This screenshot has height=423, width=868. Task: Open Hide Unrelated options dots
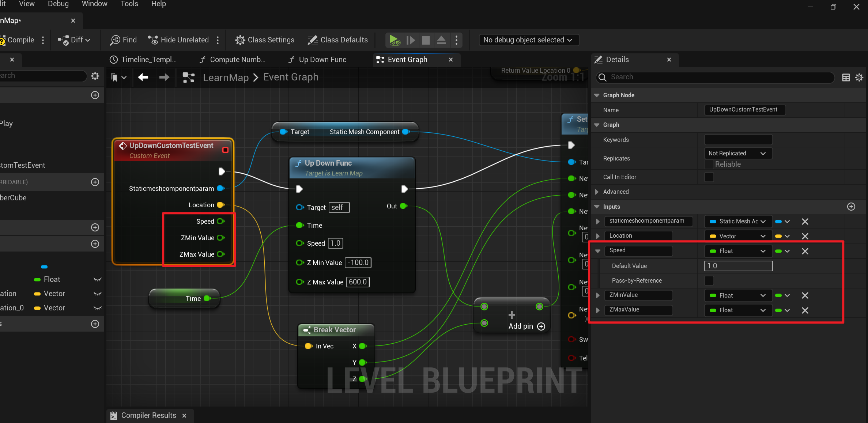[218, 40]
